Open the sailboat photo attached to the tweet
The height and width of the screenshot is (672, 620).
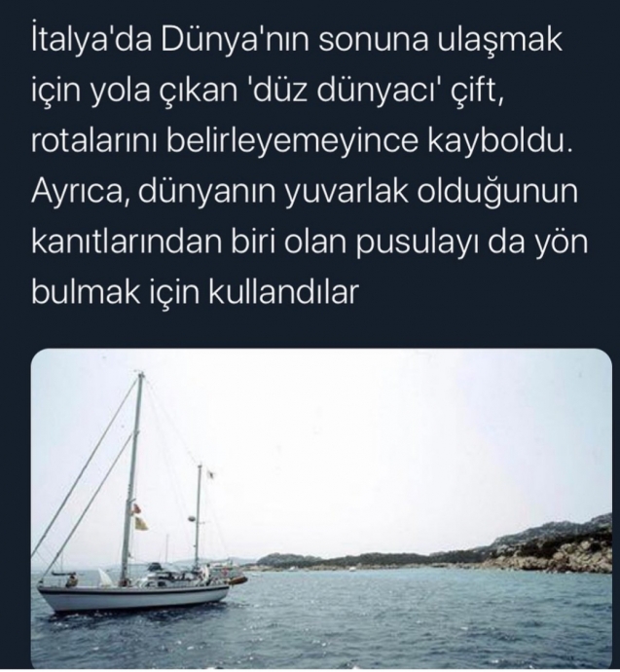click(x=321, y=507)
